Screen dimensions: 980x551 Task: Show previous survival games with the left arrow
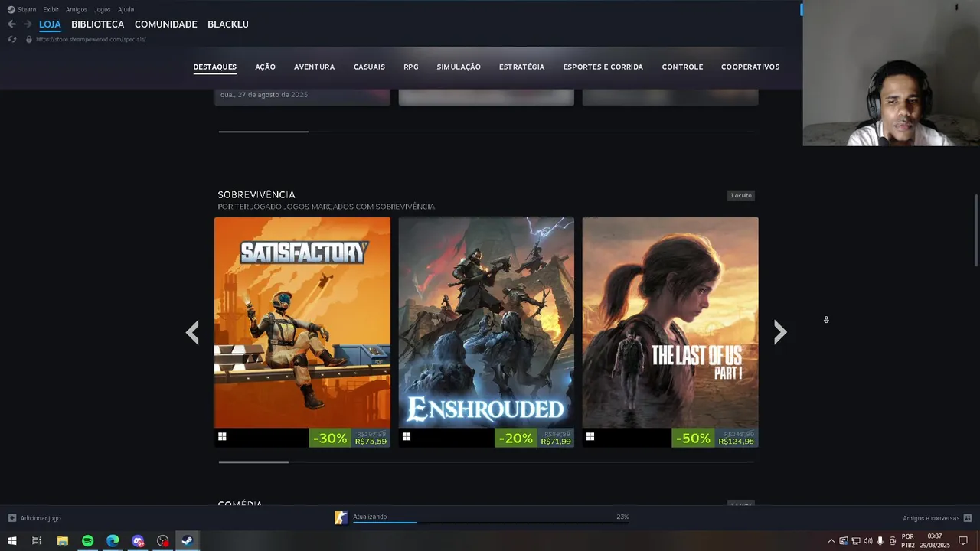pyautogui.click(x=192, y=332)
